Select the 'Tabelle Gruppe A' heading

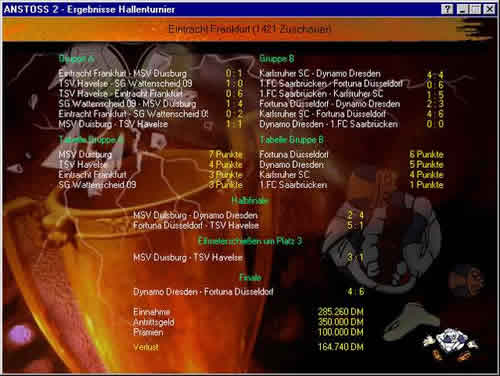coord(91,140)
